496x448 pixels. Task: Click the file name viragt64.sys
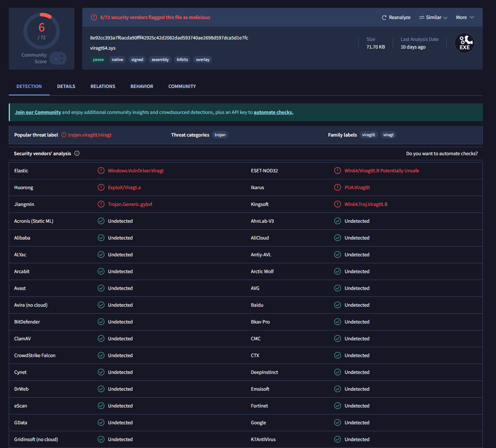[x=103, y=48]
